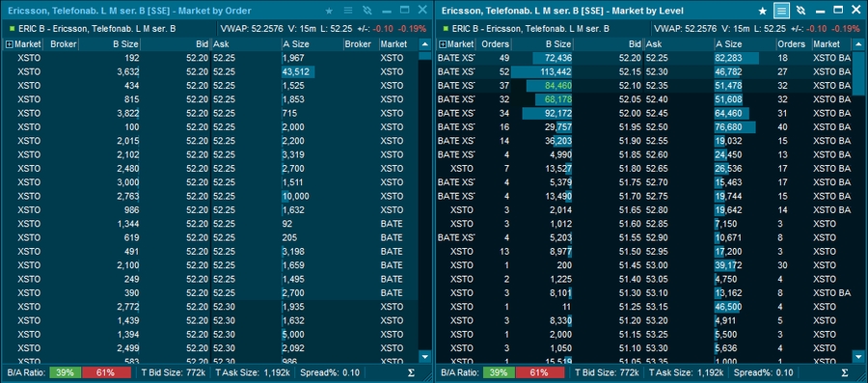The image size is (868, 383).
Task: Click green status square next to ERIC B in Market by Level
Action: click(446, 28)
